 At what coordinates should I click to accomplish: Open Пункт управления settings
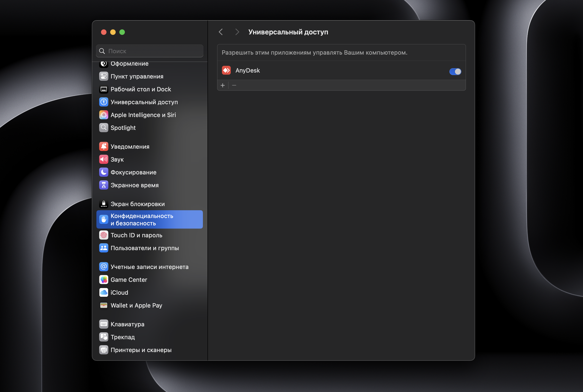[149, 76]
